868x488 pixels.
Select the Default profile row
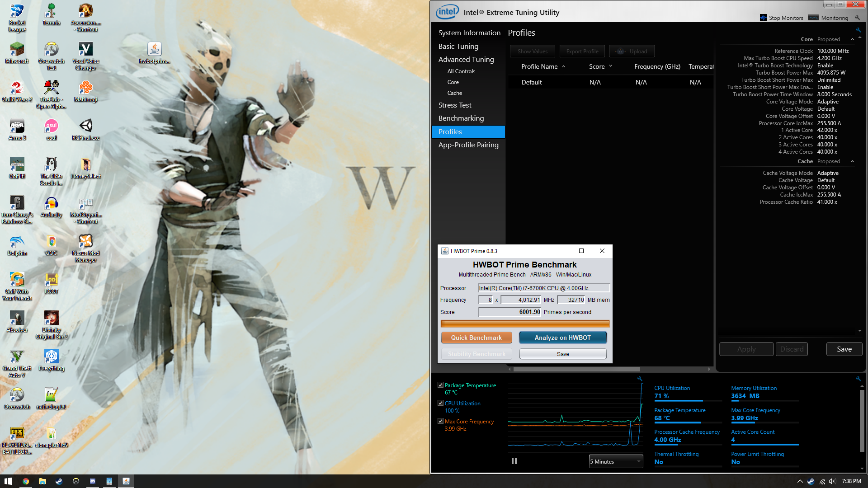tap(610, 82)
